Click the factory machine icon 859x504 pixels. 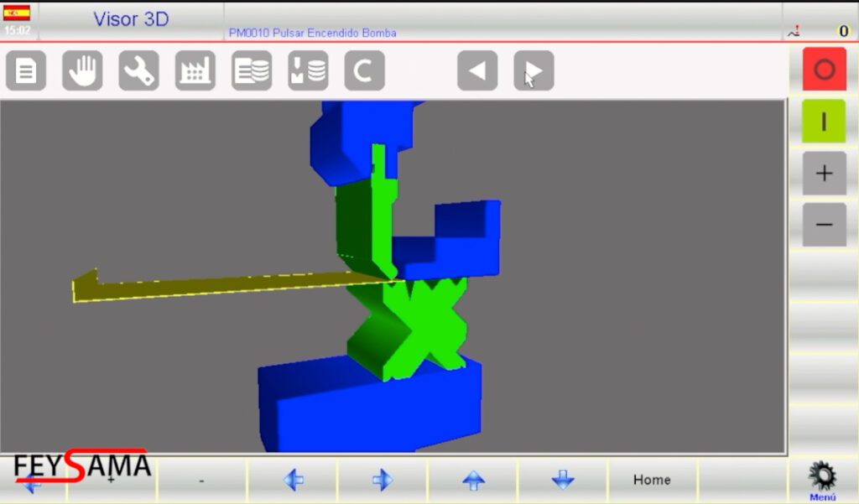tap(195, 71)
